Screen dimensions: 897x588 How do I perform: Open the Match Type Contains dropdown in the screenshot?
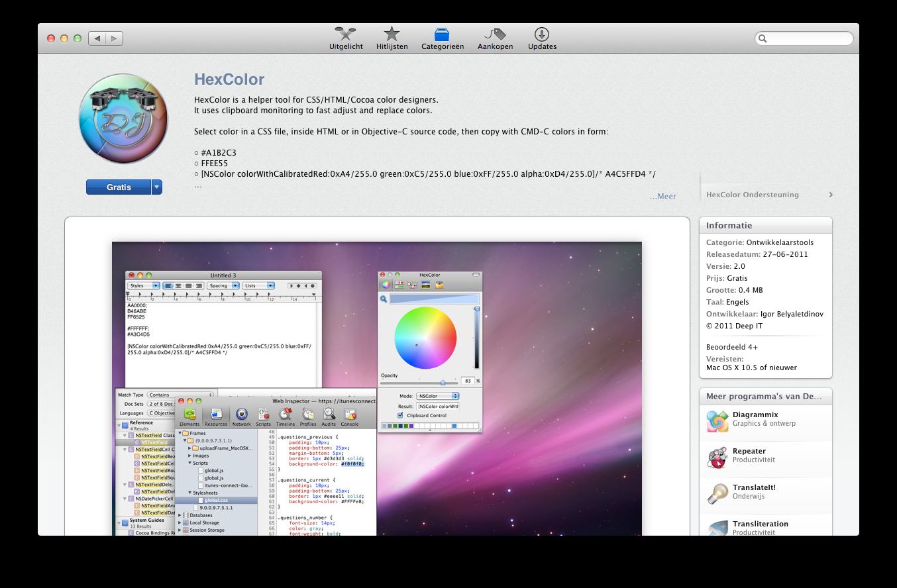(x=180, y=395)
